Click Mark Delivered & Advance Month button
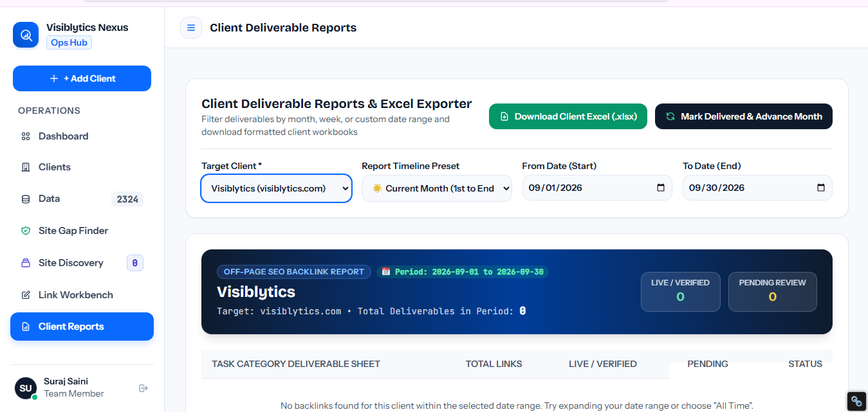The image size is (868, 412). (744, 116)
